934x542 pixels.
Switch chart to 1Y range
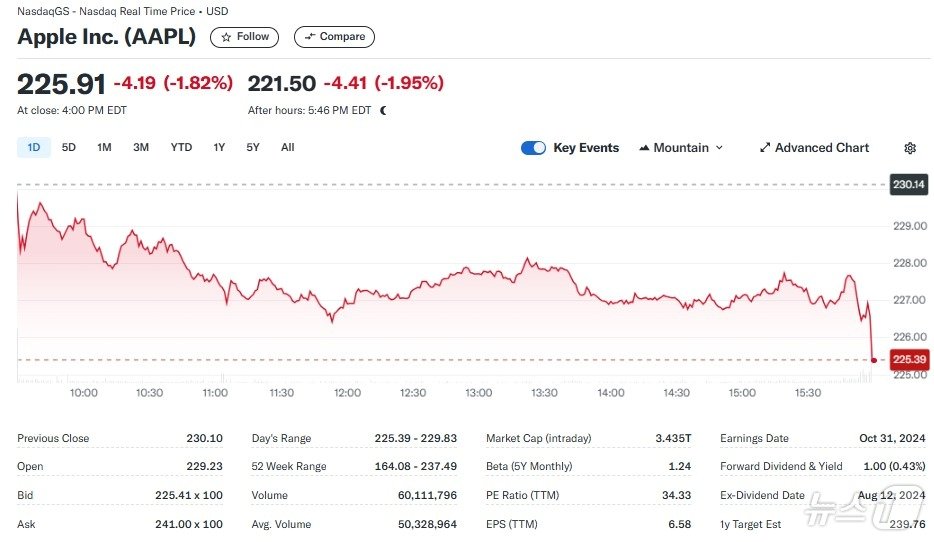tap(219, 148)
